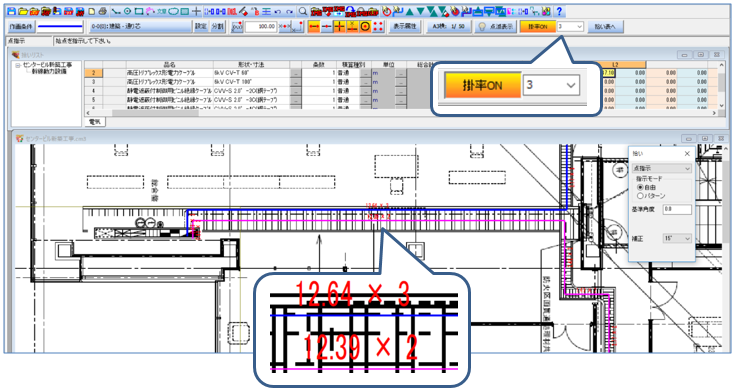
Task: Click the crosshair plus tool icon
Action: click(197, 11)
